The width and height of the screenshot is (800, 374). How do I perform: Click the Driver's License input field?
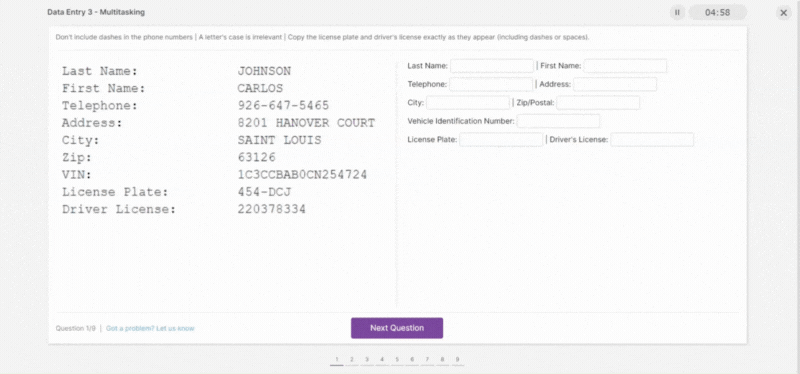[652, 139]
